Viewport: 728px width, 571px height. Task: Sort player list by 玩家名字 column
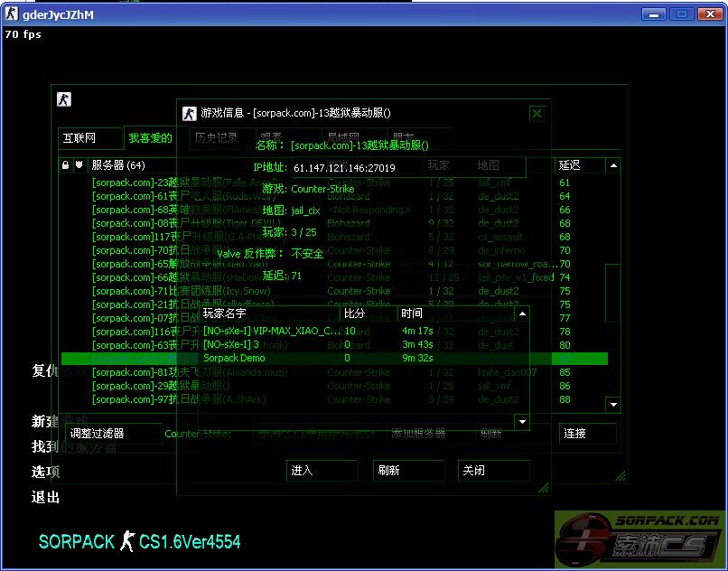[269, 314]
